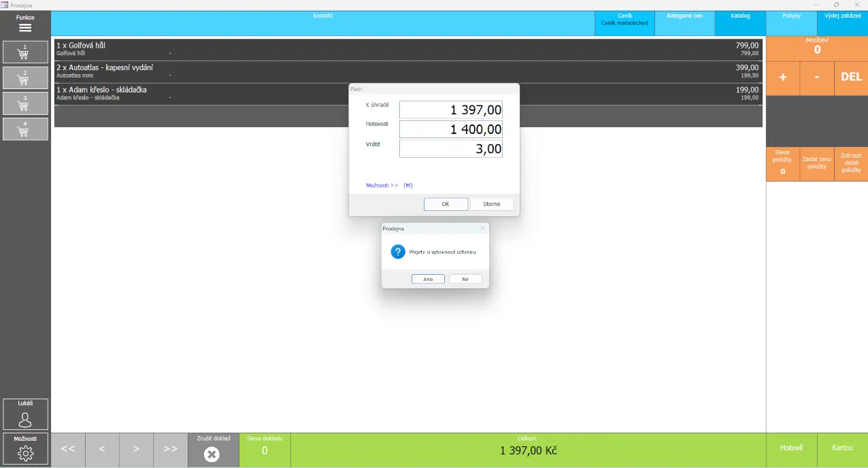Expand the Možnosti >> payment options
This screenshot has height=468, width=868.
pos(382,185)
